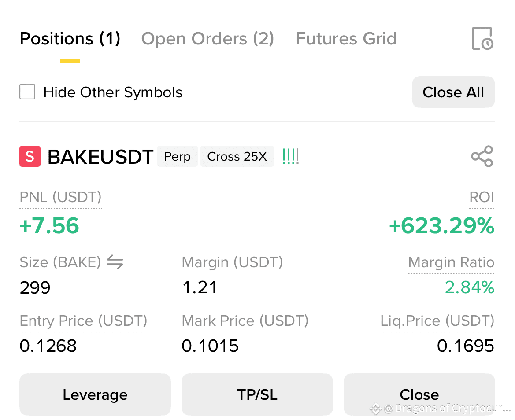Show the ROI label explanation
The image size is (515, 420).
[482, 198]
